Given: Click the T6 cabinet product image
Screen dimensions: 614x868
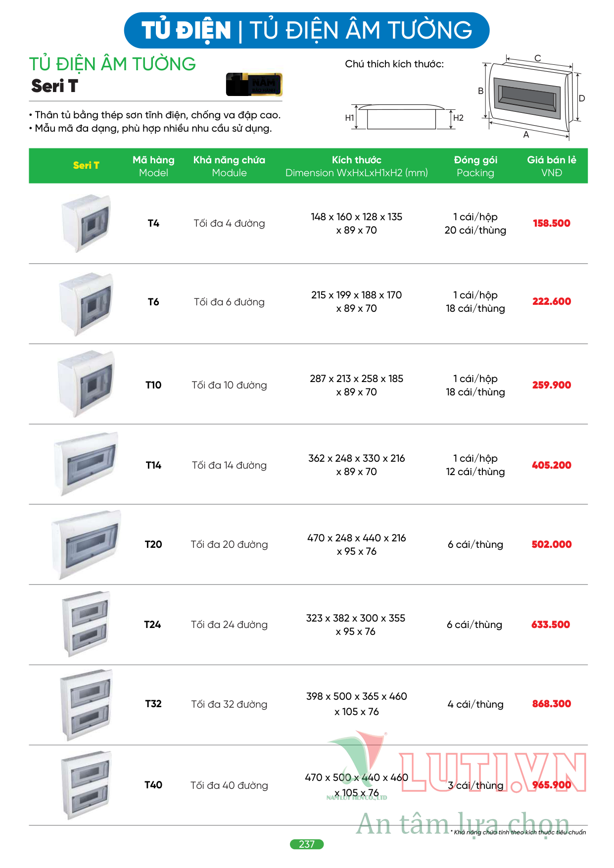Looking at the screenshot, I should (x=86, y=304).
